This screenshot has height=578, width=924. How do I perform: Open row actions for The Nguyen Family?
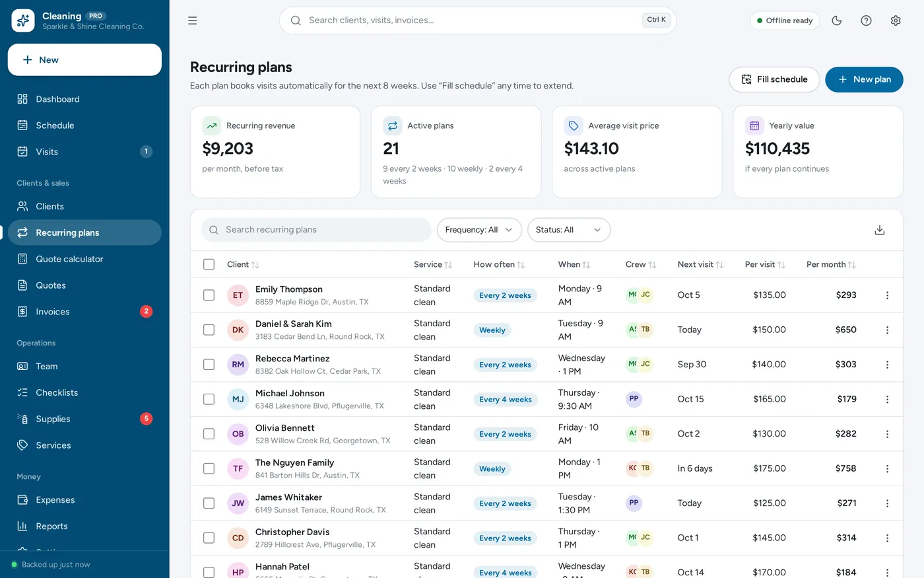click(x=887, y=468)
